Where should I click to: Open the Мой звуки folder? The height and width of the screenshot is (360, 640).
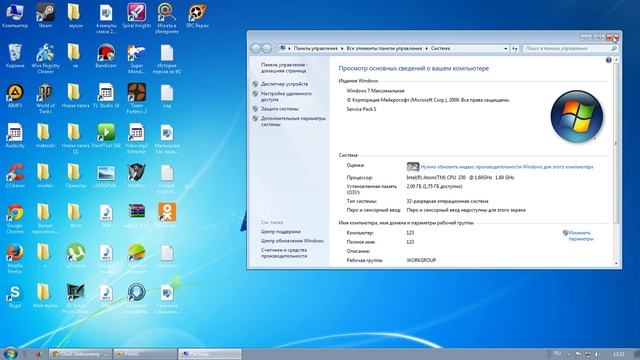(45, 296)
